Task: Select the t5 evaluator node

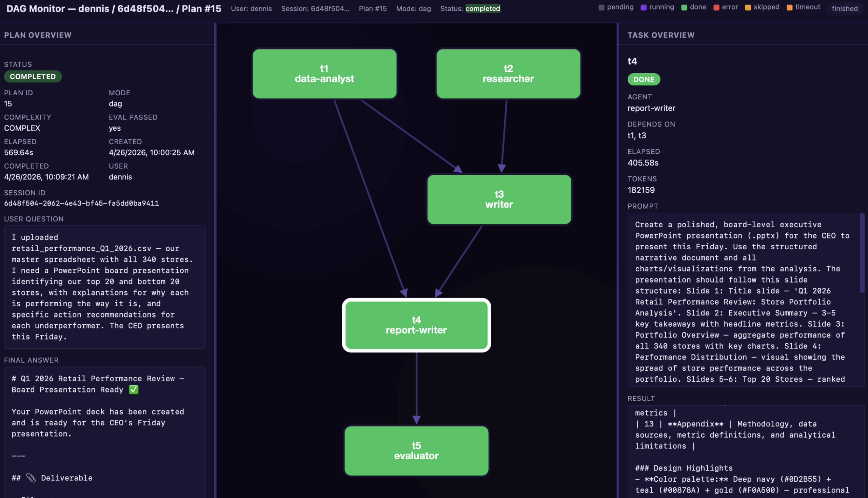Action: click(x=416, y=451)
